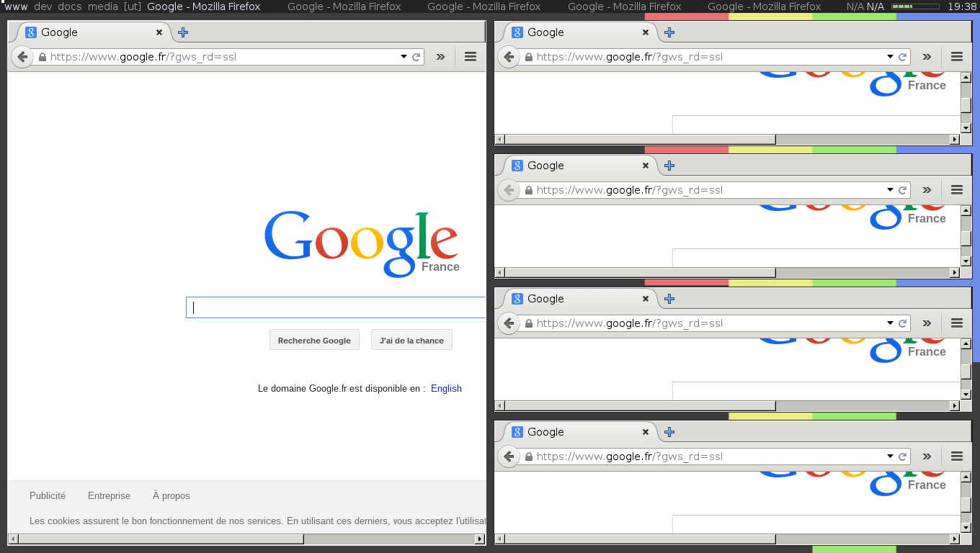
Task: Reload the page in the large left window
Action: [416, 57]
